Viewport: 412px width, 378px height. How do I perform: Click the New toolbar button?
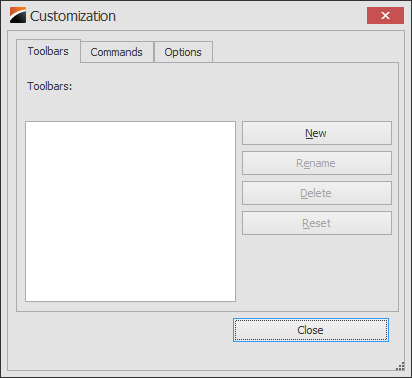(317, 133)
